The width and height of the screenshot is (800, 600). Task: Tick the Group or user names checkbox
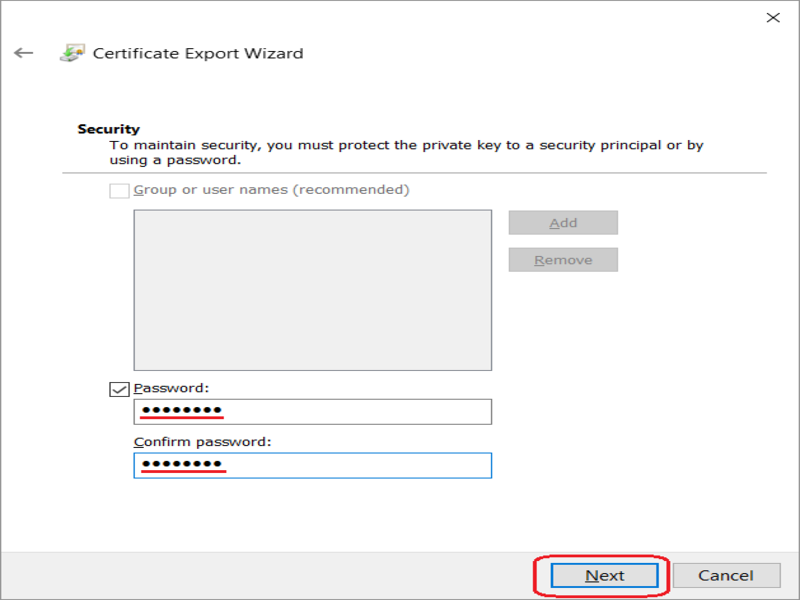[119, 190]
